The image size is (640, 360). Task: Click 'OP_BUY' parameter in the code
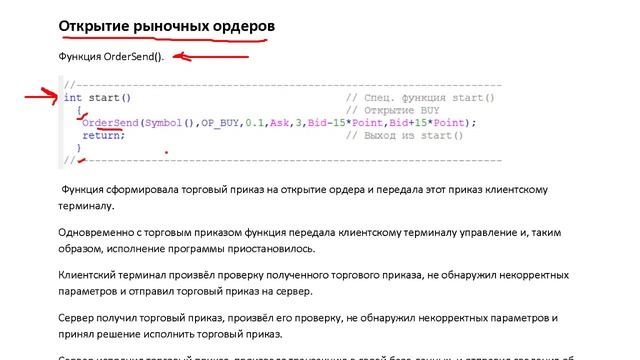[x=220, y=123]
